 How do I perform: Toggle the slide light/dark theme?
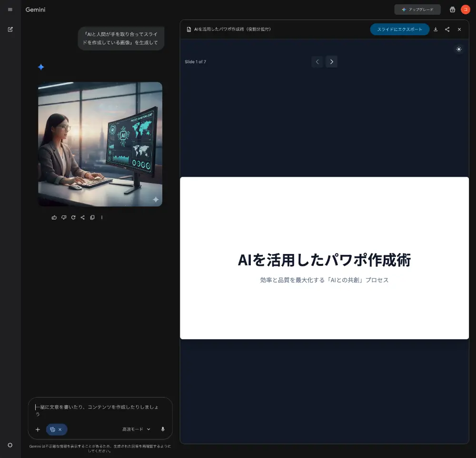tap(459, 49)
